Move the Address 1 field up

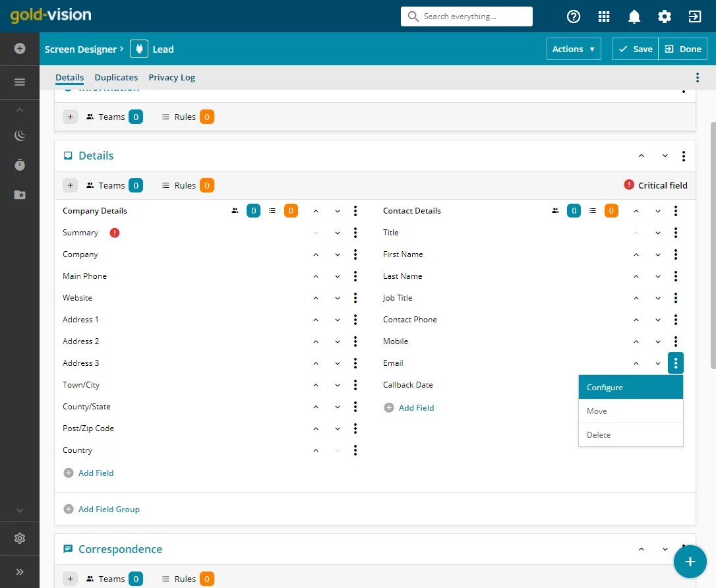(316, 320)
